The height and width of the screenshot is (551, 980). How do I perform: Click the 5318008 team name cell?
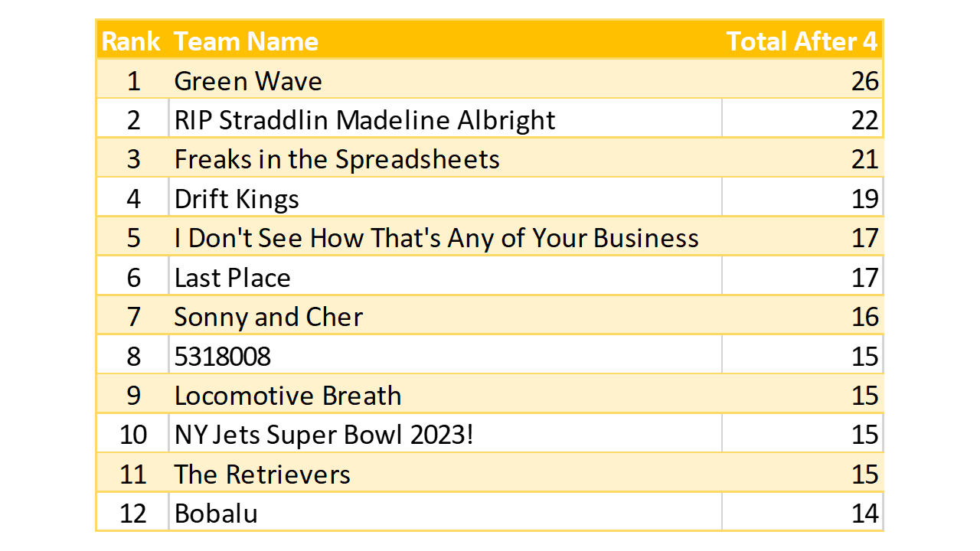222,356
